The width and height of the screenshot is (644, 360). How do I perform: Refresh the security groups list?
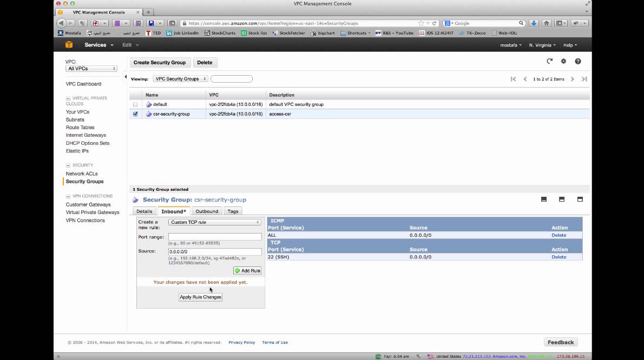pyautogui.click(x=549, y=61)
